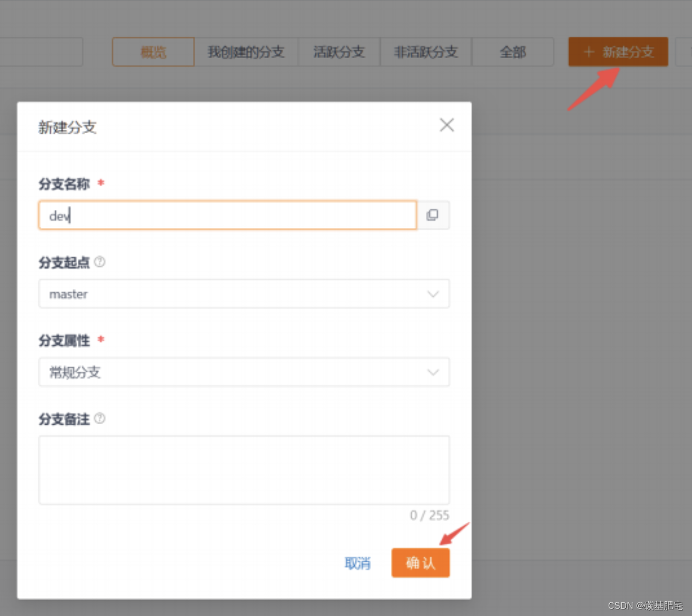692x616 pixels.
Task: Switch to the 活跃分支 tab
Action: tap(339, 52)
